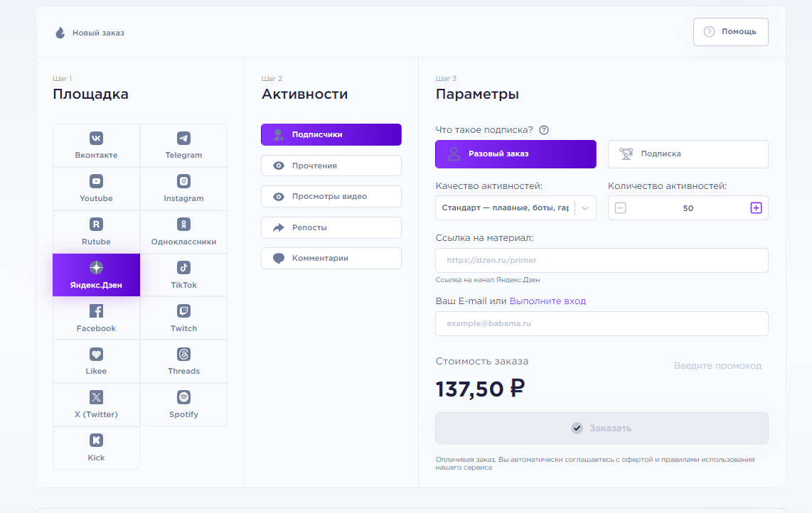Screen dimensions: 812x513
Task: Click the question mark next to Что такое подписка
Action: point(544,130)
